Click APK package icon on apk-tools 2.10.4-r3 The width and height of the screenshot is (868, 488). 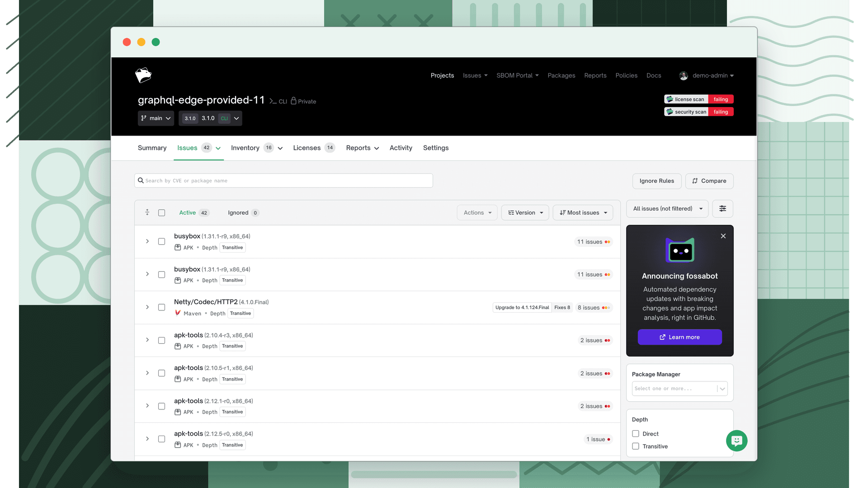coord(178,346)
